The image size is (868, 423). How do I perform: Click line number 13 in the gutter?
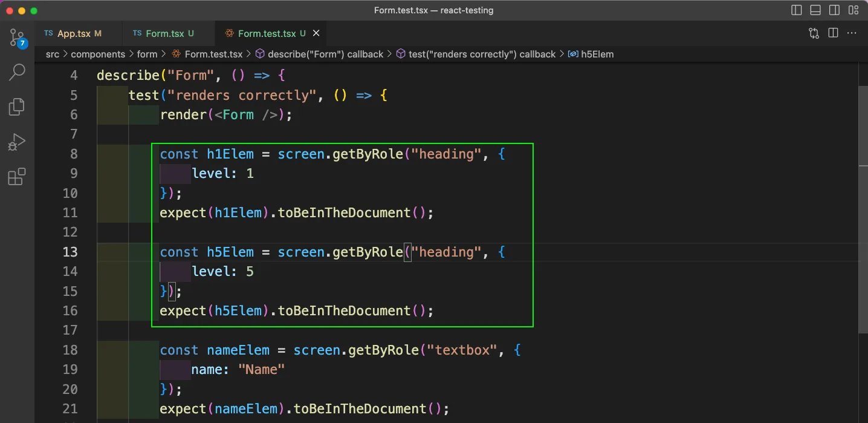[70, 252]
